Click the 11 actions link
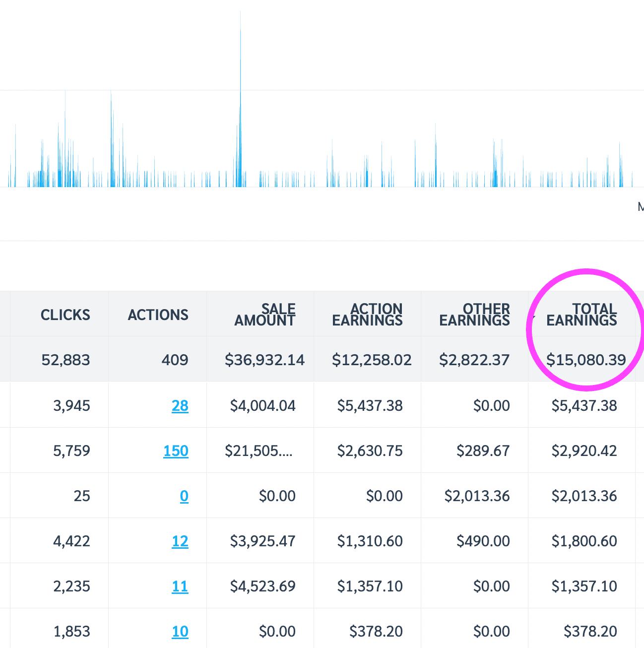This screenshot has height=648, width=644. pyautogui.click(x=180, y=586)
